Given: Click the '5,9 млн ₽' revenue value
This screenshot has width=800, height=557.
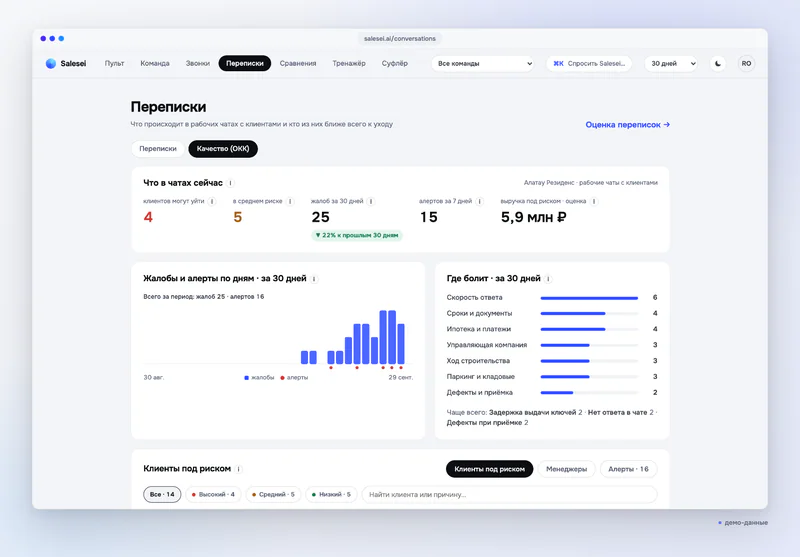Looking at the screenshot, I should pos(533,217).
